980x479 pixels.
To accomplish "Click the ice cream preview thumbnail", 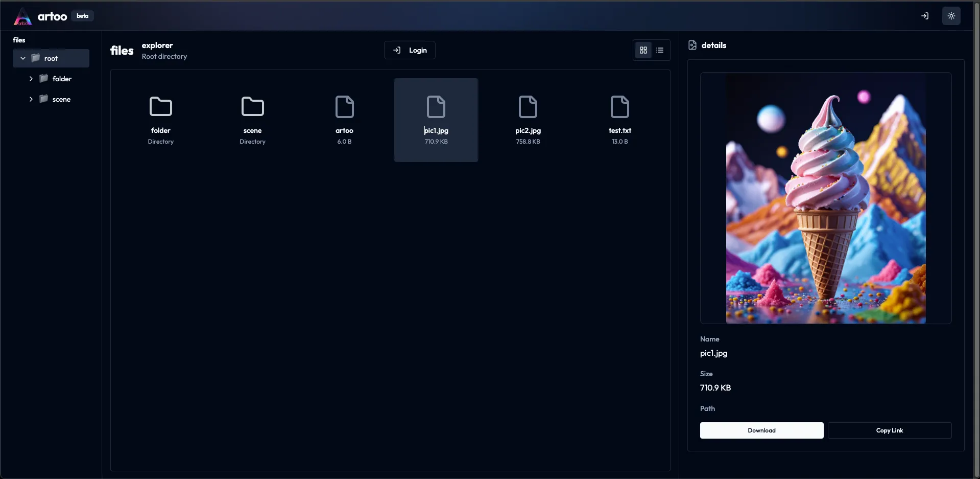I will coord(825,198).
